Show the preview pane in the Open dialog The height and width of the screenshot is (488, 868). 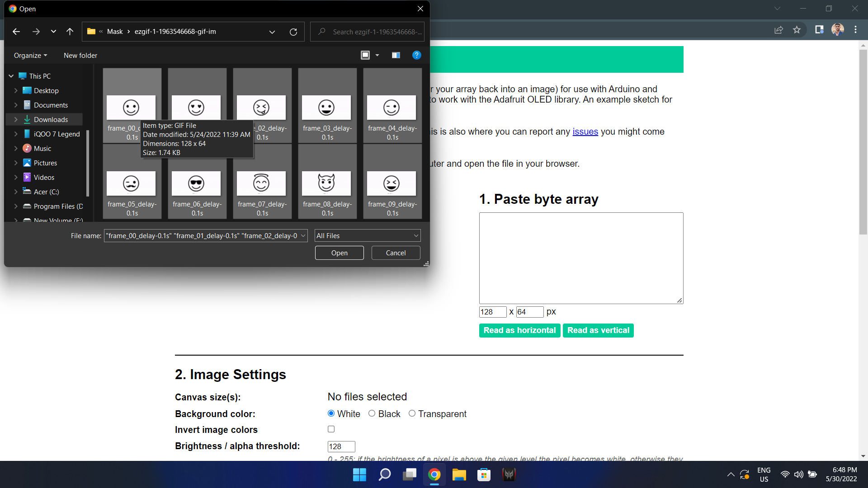396,55
